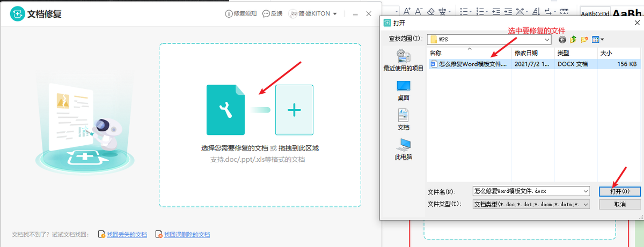Click the 156 KB size cell
The image size is (644, 247).
[627, 64]
